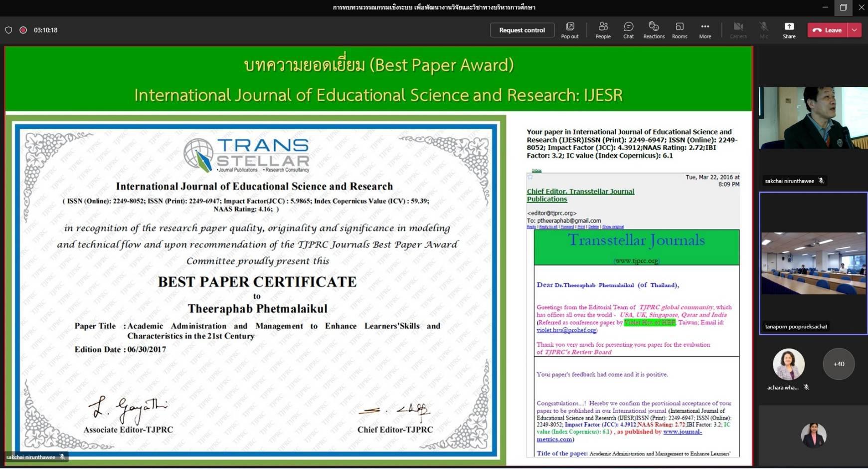This screenshot has height=469, width=868.
Task: Click the BEST PAPER CERTIFICATE heading
Action: coord(257,282)
